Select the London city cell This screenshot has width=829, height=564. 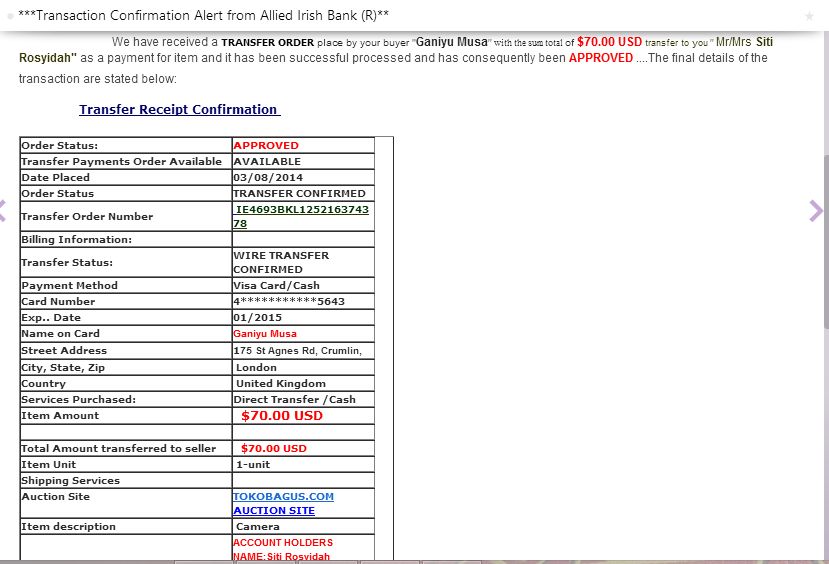[x=303, y=367]
